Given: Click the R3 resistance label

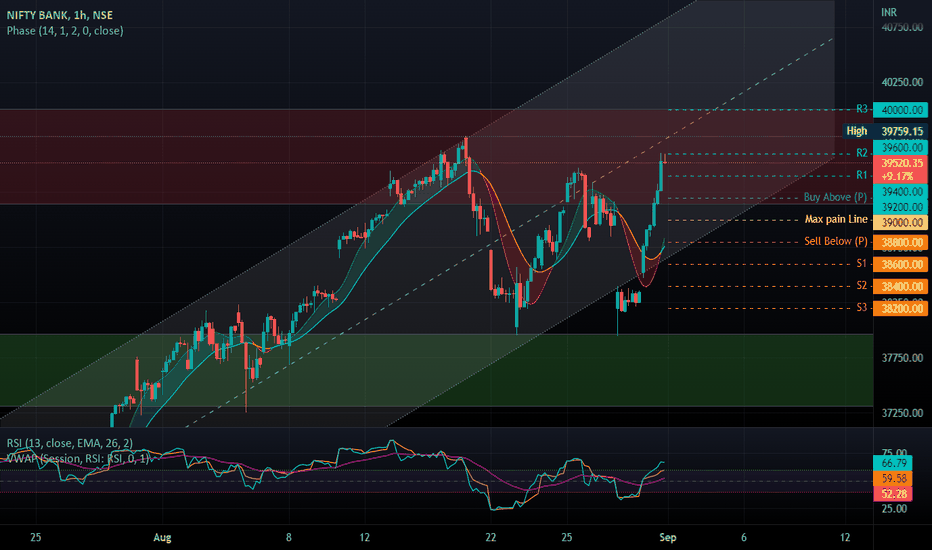Looking at the screenshot, I should [x=862, y=109].
